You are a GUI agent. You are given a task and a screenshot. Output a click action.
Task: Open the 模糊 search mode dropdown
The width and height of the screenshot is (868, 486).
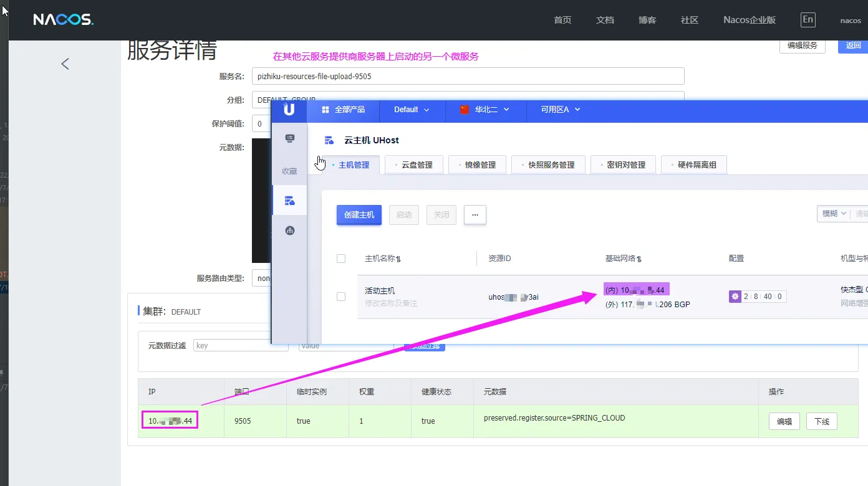tap(834, 214)
